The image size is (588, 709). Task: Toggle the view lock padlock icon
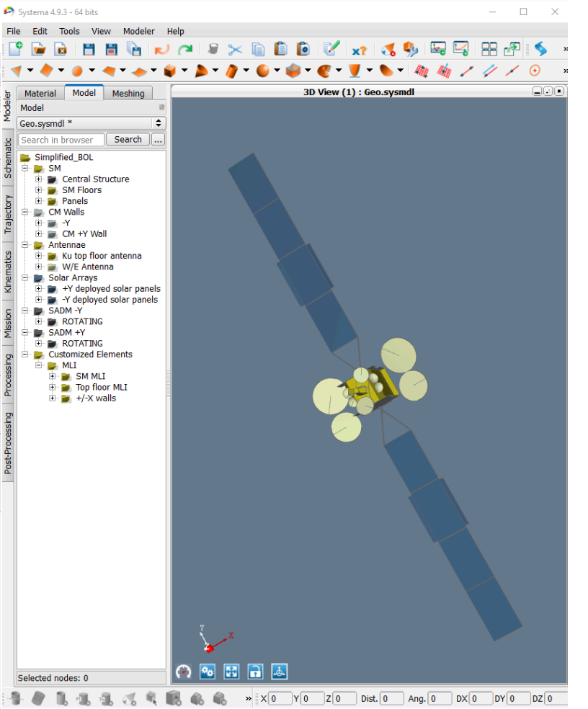[x=256, y=672]
